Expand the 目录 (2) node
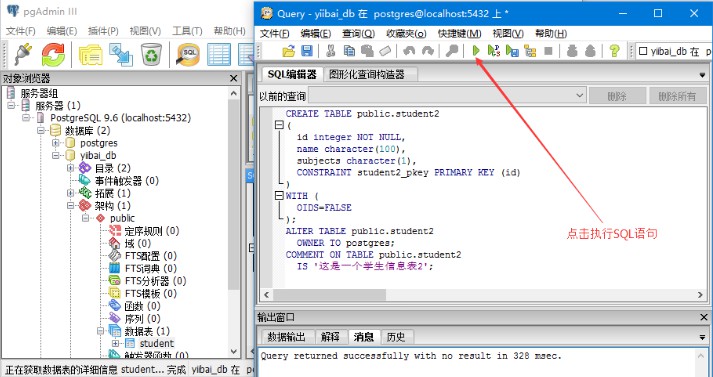Screen dimensions: 713x377 point(70,168)
